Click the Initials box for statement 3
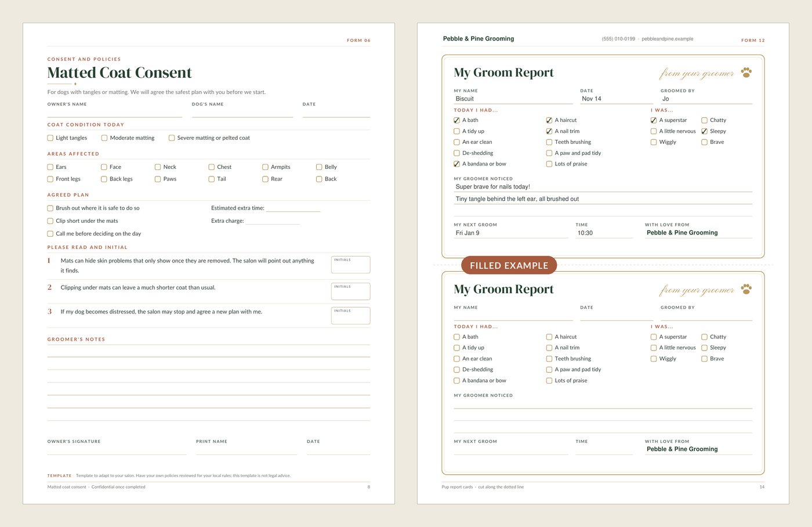The image size is (812, 527). click(350, 316)
